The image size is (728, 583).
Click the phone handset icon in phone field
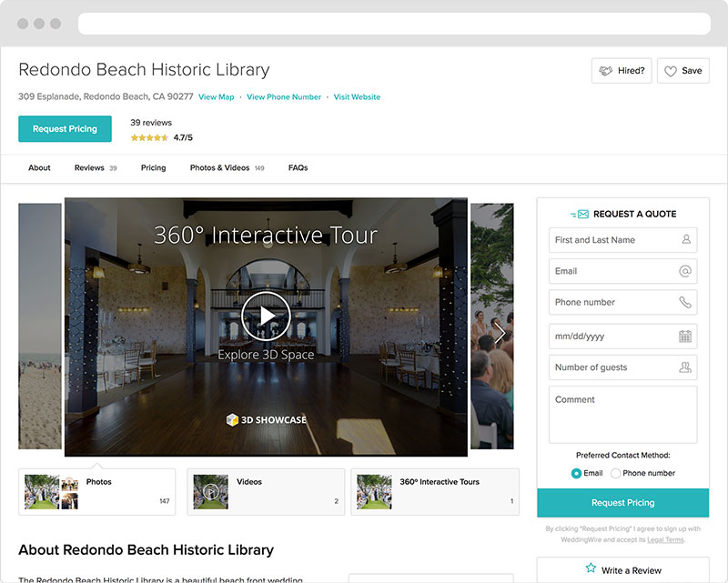click(685, 302)
